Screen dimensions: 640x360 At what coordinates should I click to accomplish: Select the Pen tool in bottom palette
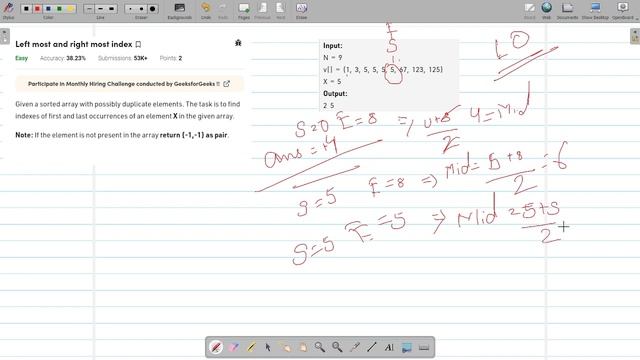pyautogui.click(x=216, y=347)
